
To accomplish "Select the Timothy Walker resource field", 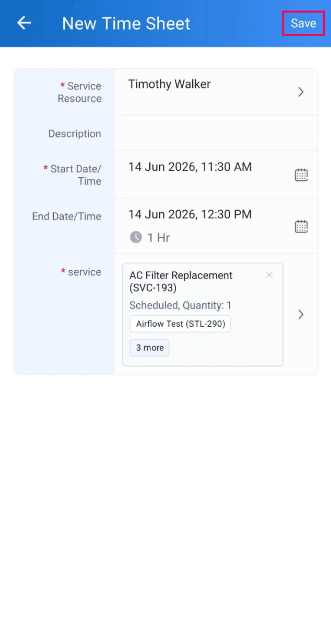I will pyautogui.click(x=216, y=92).
